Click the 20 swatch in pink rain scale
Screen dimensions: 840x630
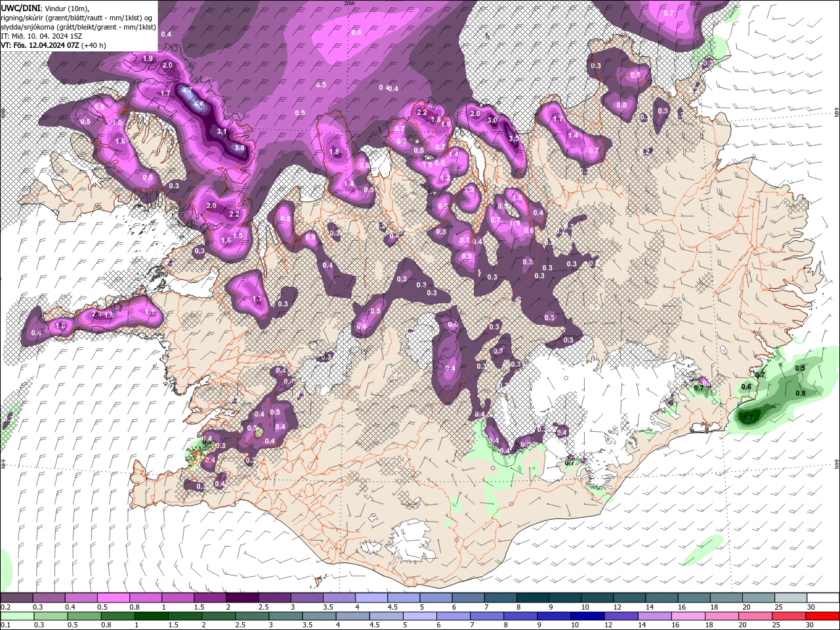(754, 616)
